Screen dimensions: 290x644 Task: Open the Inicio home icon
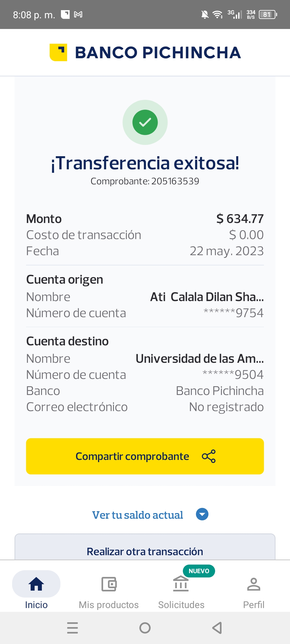[x=36, y=584]
